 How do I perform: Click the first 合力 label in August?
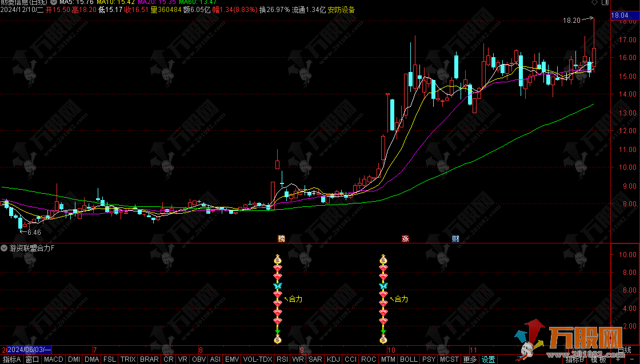click(x=295, y=299)
